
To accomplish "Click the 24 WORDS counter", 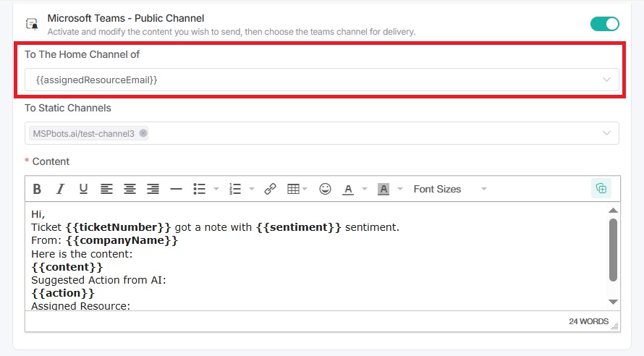I will click(588, 321).
